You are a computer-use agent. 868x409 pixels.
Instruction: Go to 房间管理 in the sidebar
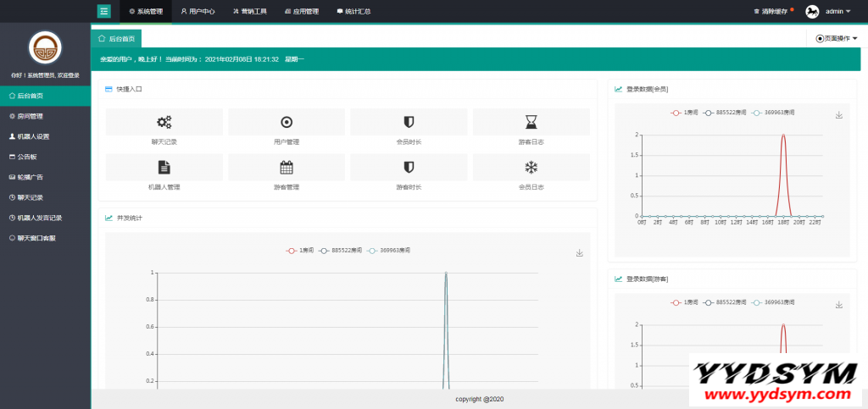click(30, 116)
